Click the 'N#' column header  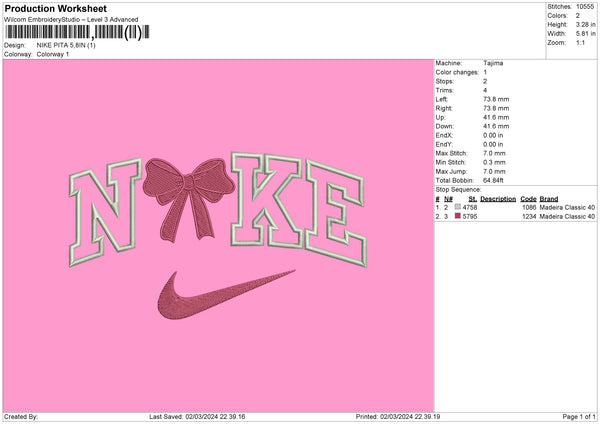(448, 199)
